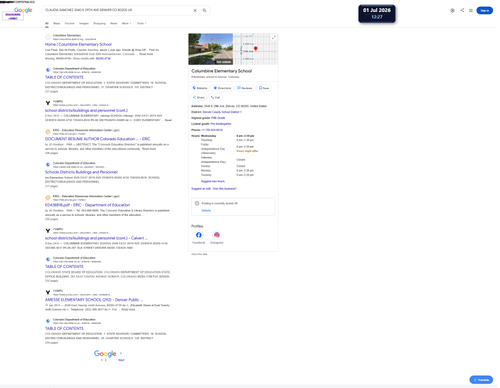Click the pagination Google logo at the bottom
The width and height of the screenshot is (500, 388).
click(x=105, y=353)
